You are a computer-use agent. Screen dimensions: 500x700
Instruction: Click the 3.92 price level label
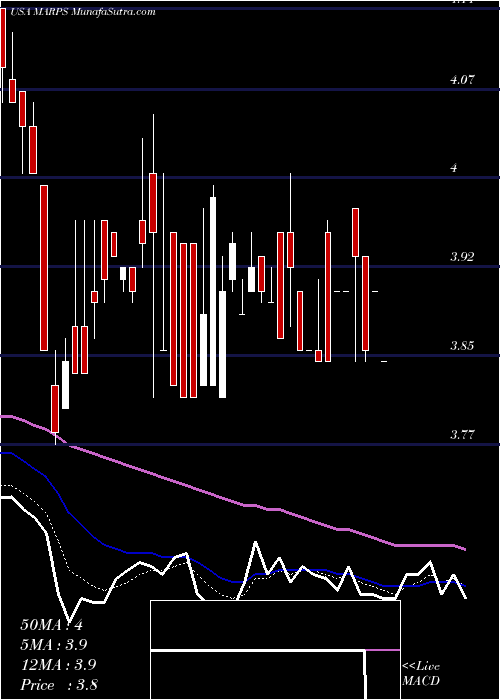coord(462,257)
